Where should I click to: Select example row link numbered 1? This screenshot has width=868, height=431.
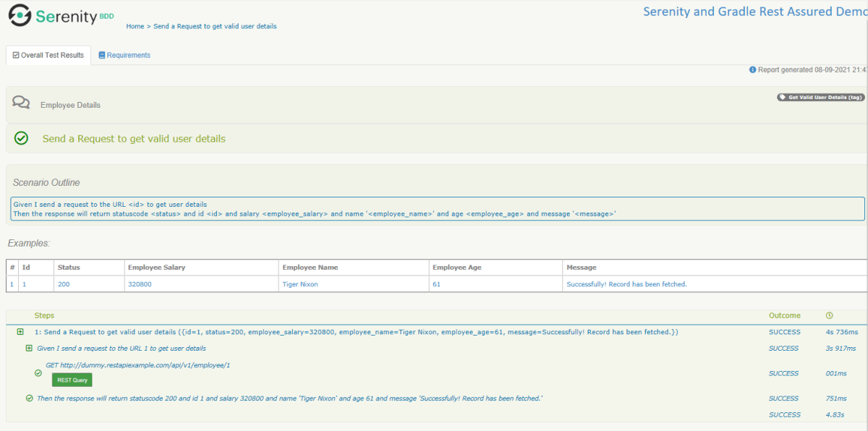[11, 284]
